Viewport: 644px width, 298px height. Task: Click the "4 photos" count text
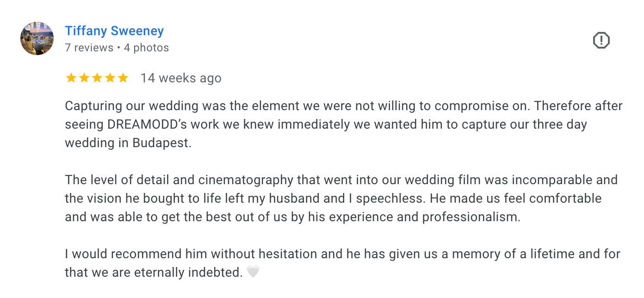pyautogui.click(x=146, y=48)
